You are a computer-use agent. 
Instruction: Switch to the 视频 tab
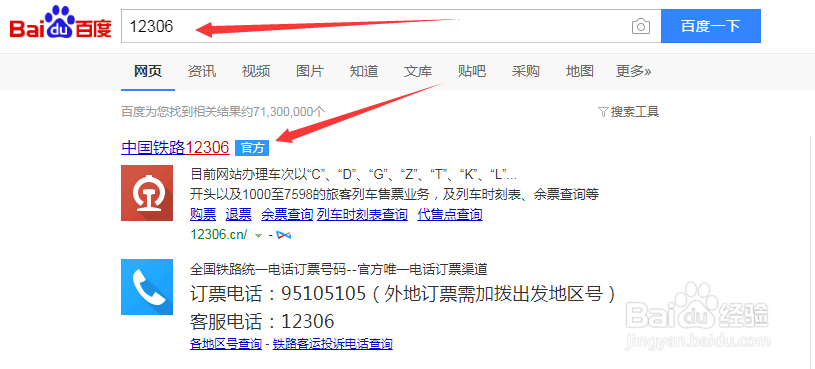[256, 71]
